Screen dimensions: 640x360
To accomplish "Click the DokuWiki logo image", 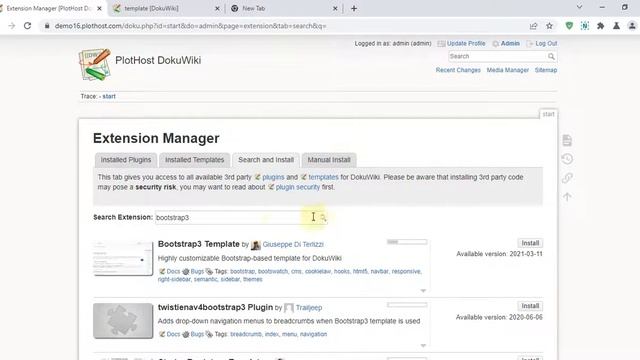I will pos(95,64).
